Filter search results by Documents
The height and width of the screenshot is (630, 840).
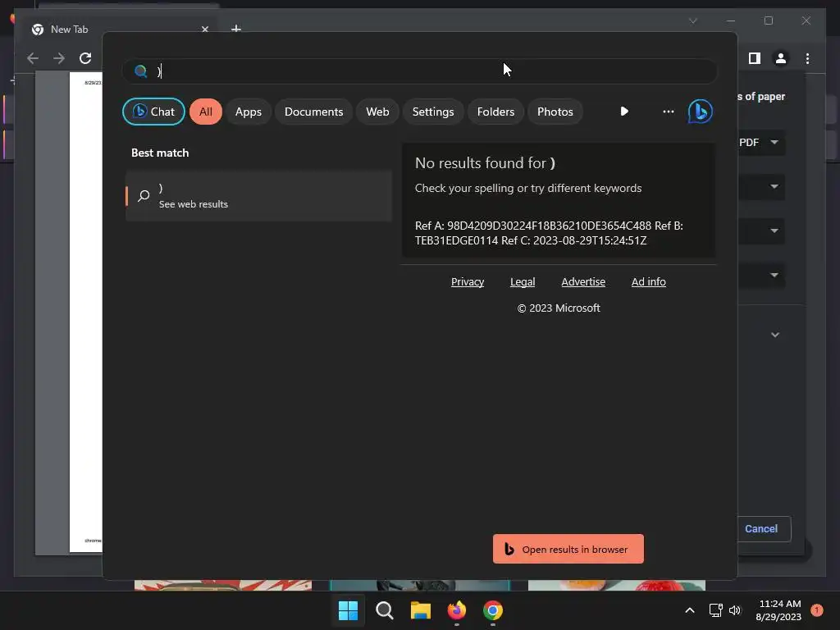pos(314,112)
